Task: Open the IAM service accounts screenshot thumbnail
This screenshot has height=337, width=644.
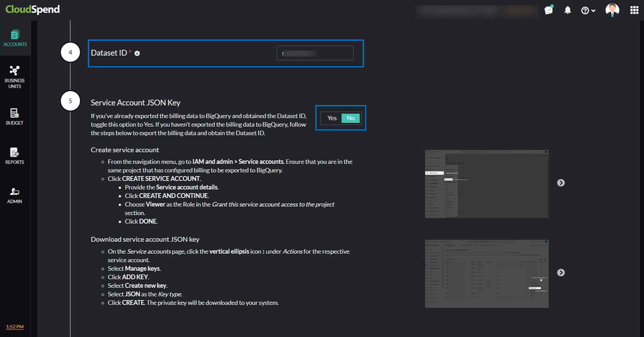Action: (487, 183)
